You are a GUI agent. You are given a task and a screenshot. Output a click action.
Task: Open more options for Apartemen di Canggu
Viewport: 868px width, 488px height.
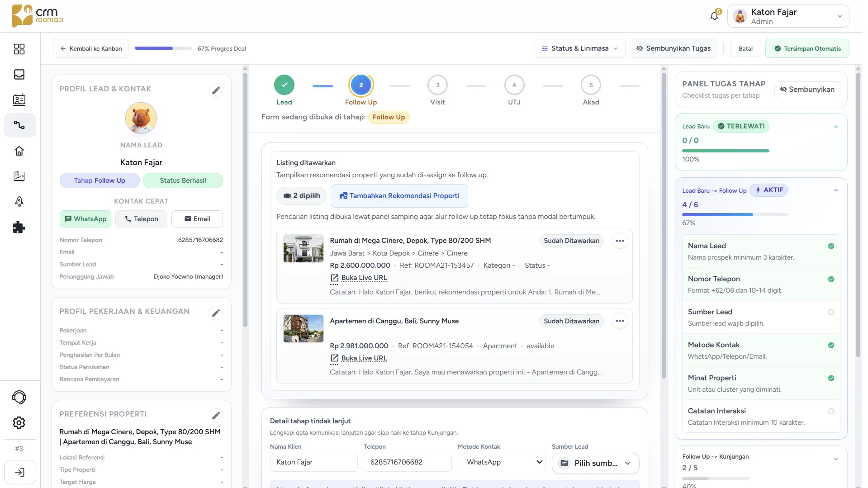click(620, 321)
